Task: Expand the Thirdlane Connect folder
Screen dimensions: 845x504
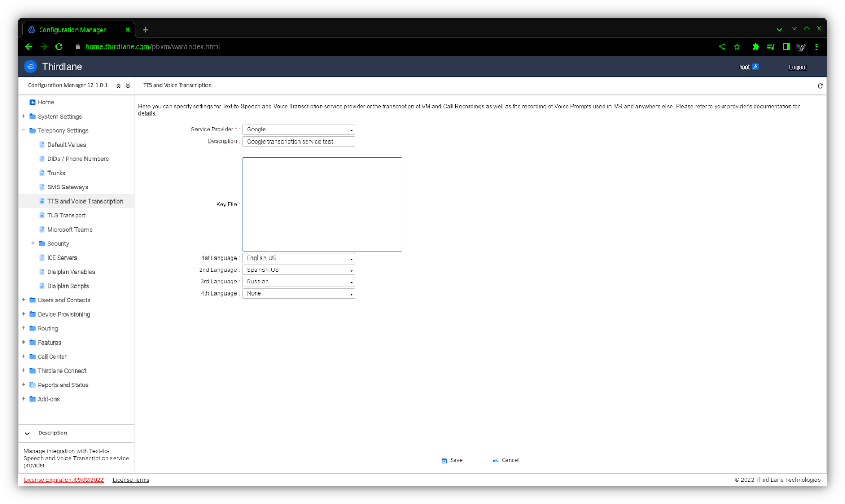Action: click(23, 370)
